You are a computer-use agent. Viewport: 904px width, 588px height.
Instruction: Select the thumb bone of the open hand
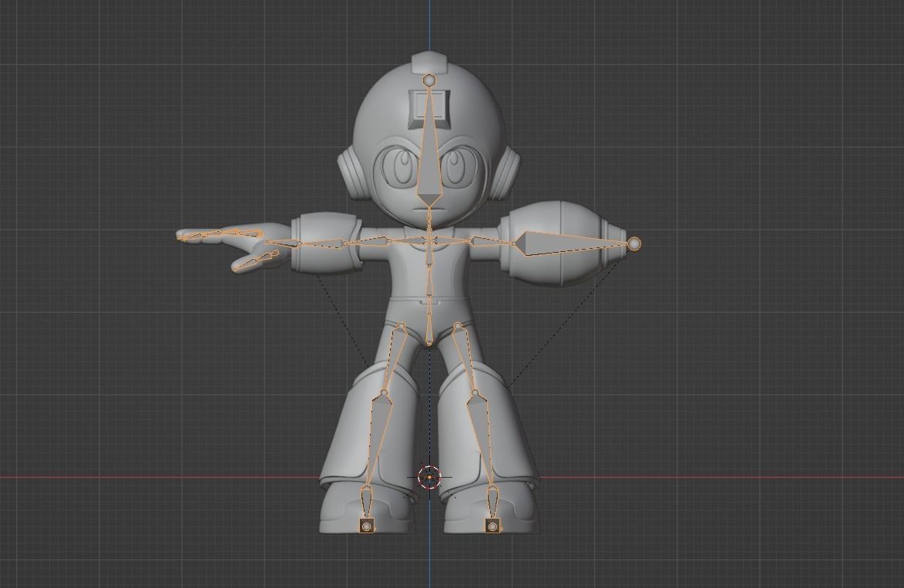pyautogui.click(x=254, y=261)
